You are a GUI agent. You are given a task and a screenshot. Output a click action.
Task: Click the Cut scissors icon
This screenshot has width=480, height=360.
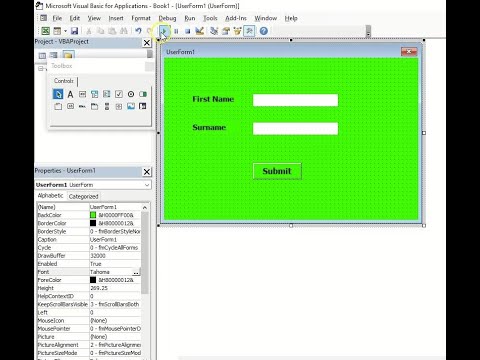tap(89, 31)
